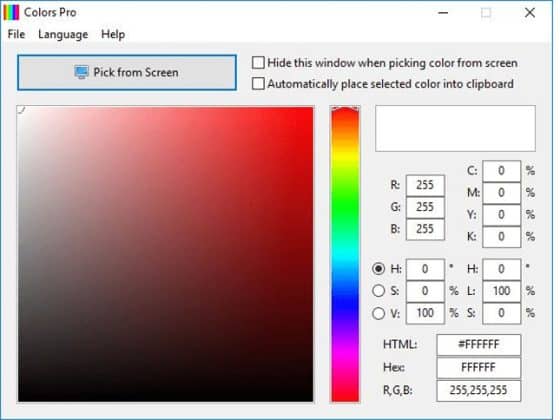Click the HSL hue field above L
Image resolution: width=560 pixels, height=420 pixels.
click(501, 269)
